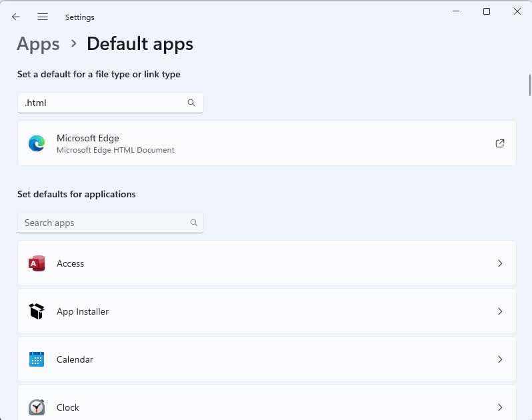Expand the Clock defaults chevron
Screen dimensions: 532x420
pos(500,407)
